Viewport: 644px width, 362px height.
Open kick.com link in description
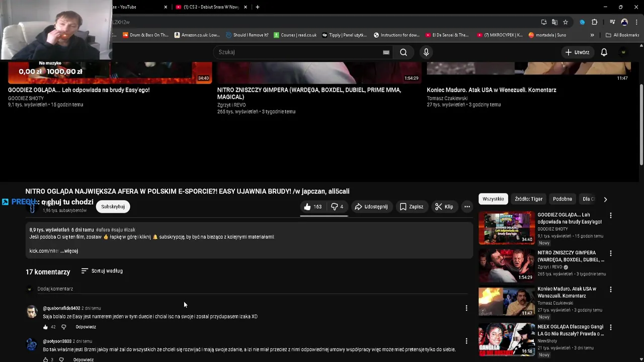[x=44, y=251]
